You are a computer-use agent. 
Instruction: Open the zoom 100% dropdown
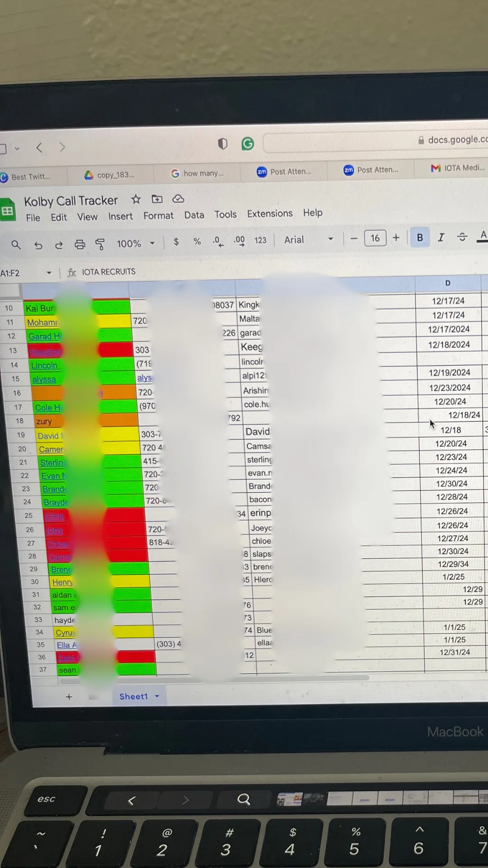[136, 244]
